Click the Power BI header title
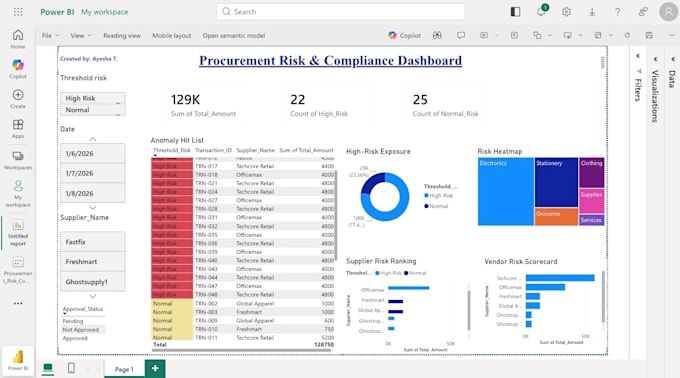The image size is (680, 378). click(x=57, y=12)
